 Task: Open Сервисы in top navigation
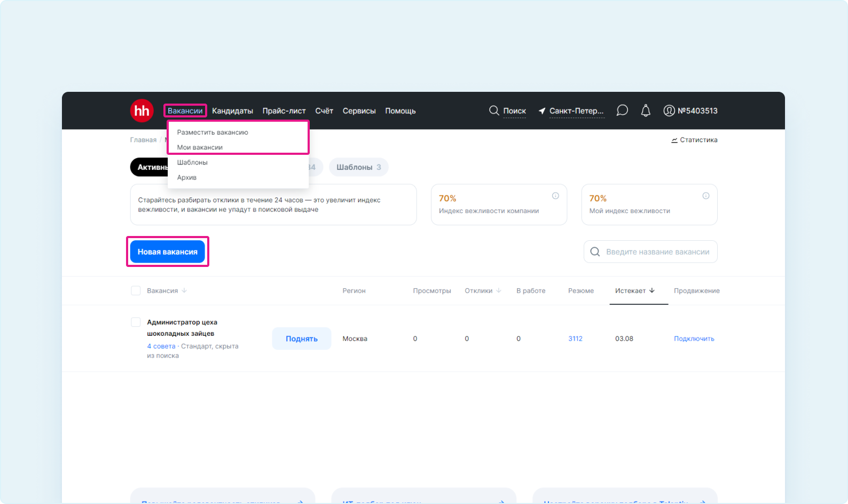(x=359, y=111)
